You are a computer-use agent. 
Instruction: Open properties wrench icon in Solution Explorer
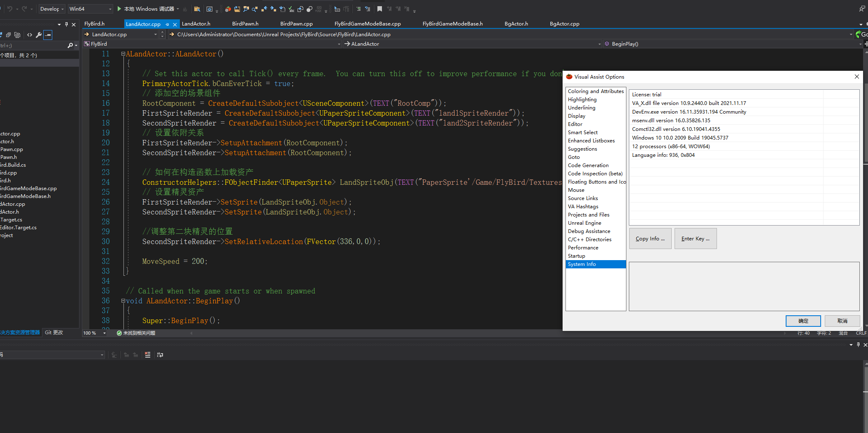(39, 35)
